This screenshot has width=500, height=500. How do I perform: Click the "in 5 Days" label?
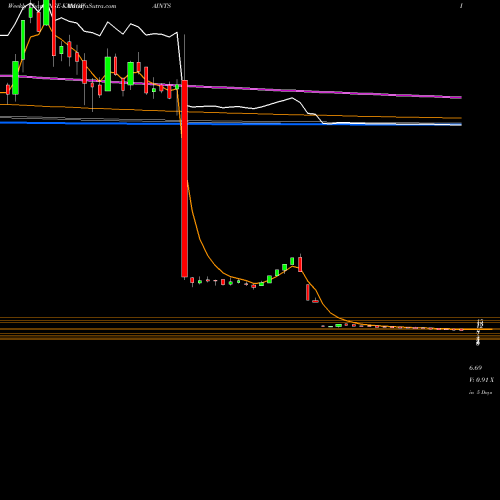[480, 393]
